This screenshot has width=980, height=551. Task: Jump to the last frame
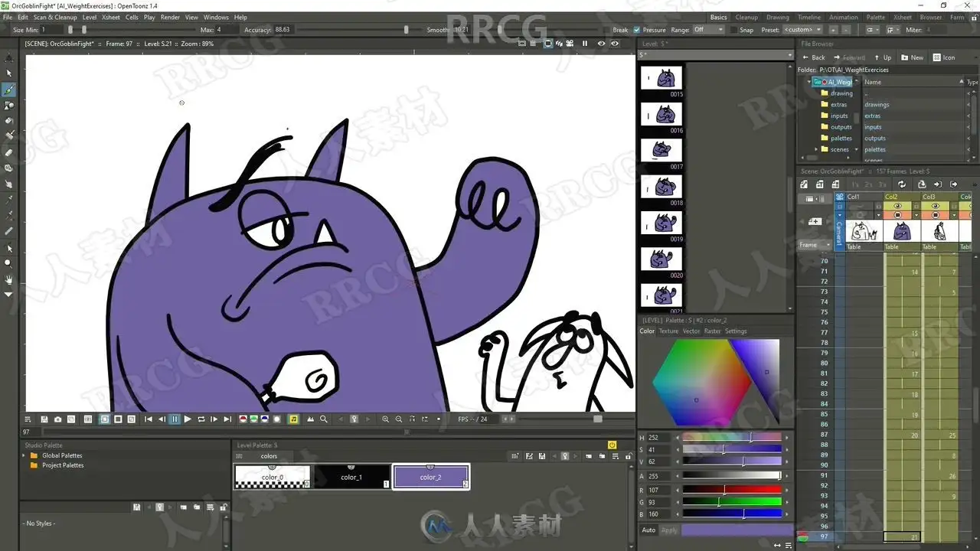[x=227, y=419]
